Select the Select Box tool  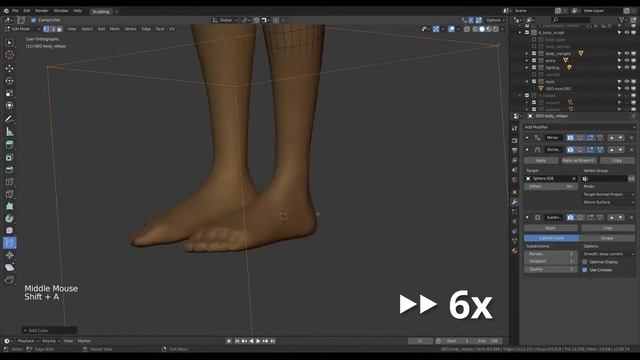point(9,42)
